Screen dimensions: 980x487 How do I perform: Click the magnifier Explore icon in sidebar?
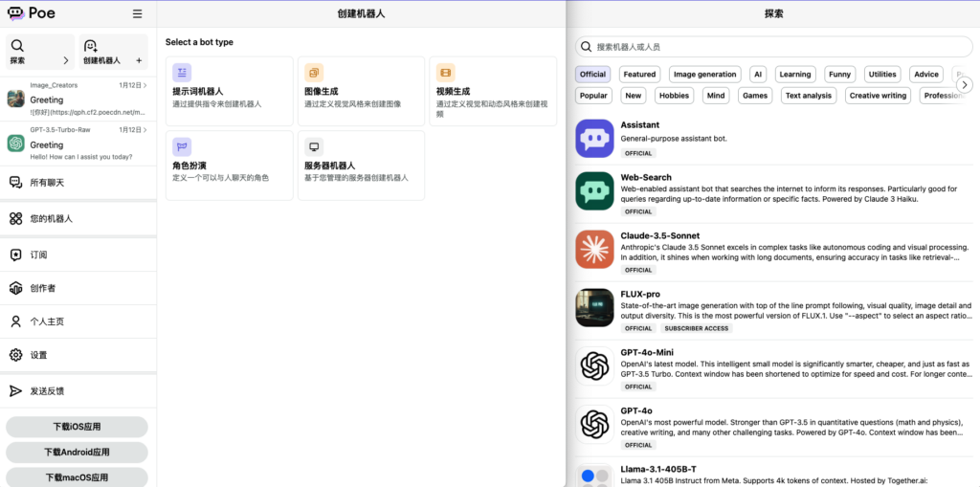[17, 46]
